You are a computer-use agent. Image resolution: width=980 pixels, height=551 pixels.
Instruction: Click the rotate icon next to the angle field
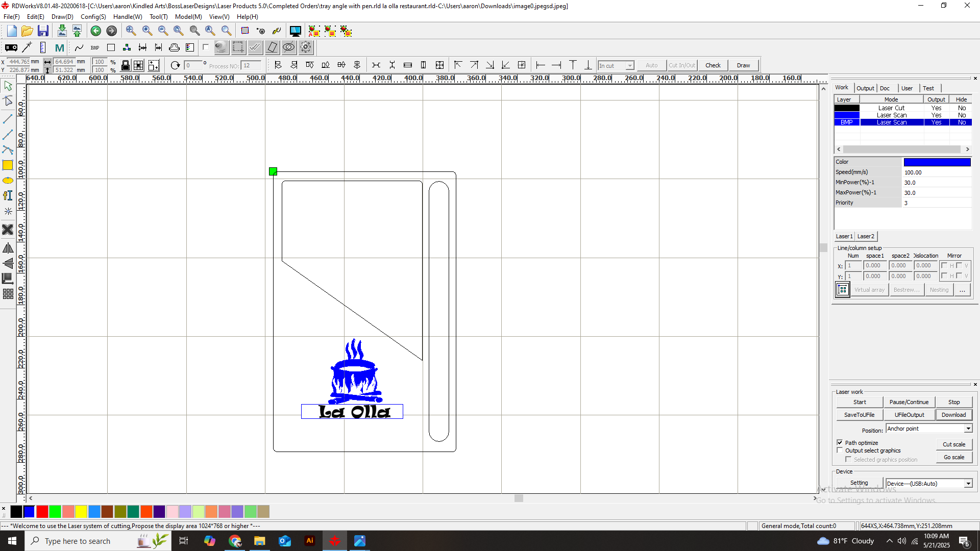click(x=175, y=65)
